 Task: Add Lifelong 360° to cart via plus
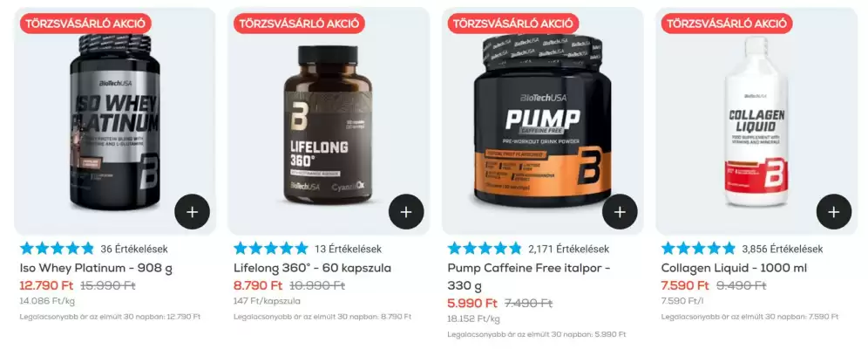tap(406, 212)
